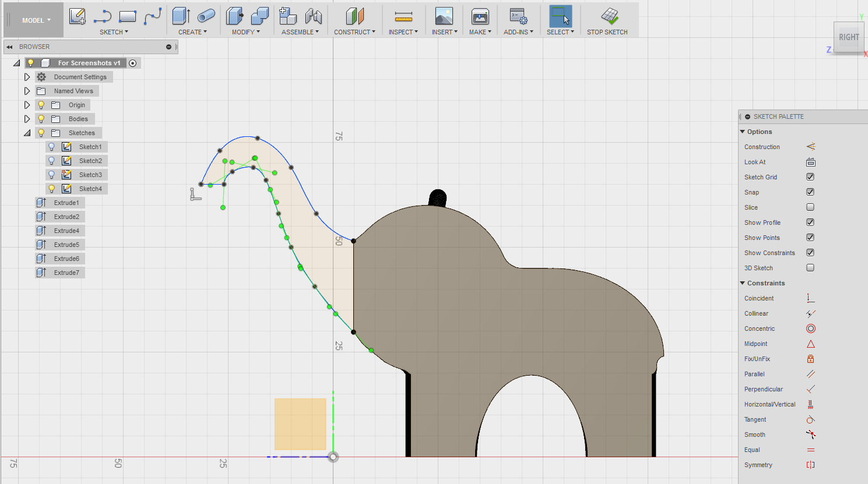Viewport: 868px width, 484px height.
Task: Click the Sketch Palette minimize circle
Action: [x=747, y=116]
